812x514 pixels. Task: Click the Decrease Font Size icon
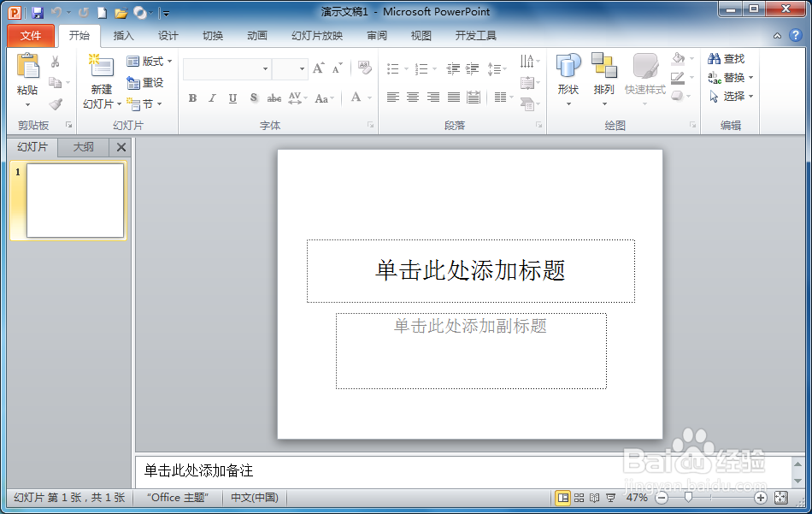(337, 68)
